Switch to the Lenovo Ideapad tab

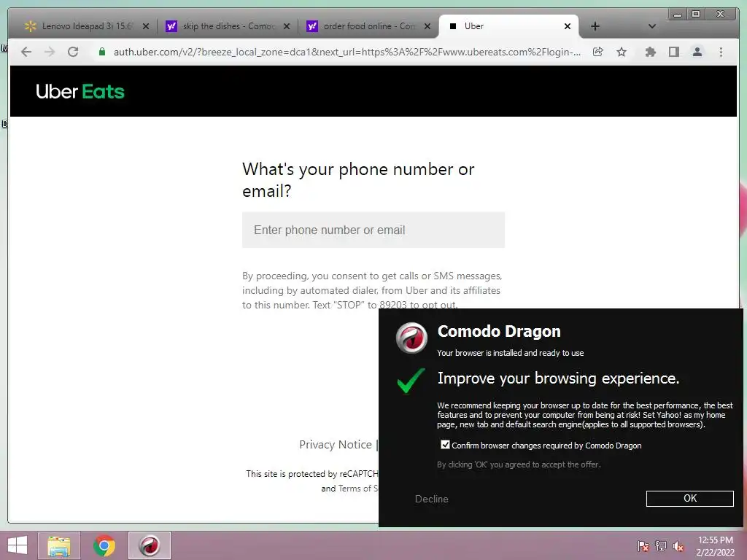click(86, 26)
